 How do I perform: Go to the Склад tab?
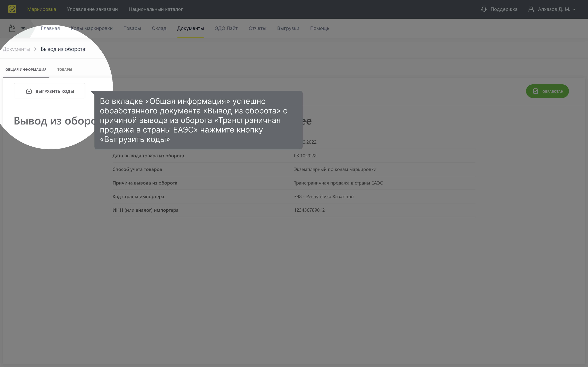click(159, 28)
